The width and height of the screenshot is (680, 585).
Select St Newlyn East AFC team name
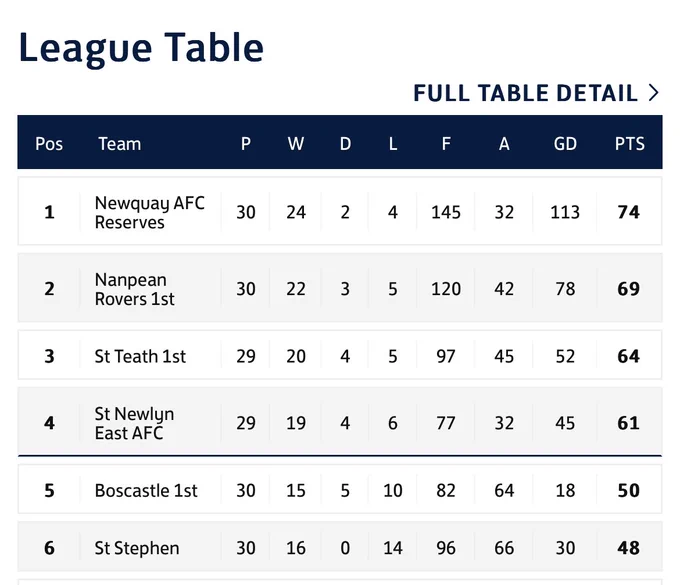click(x=134, y=423)
